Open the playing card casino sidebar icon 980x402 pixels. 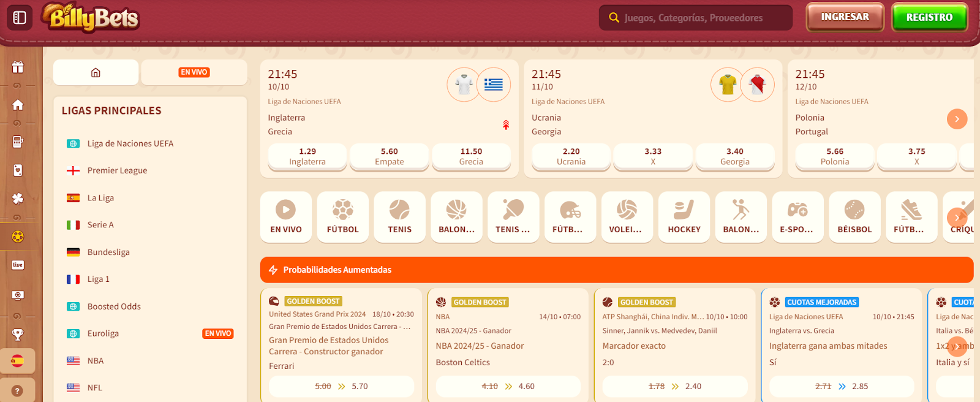coord(18,170)
